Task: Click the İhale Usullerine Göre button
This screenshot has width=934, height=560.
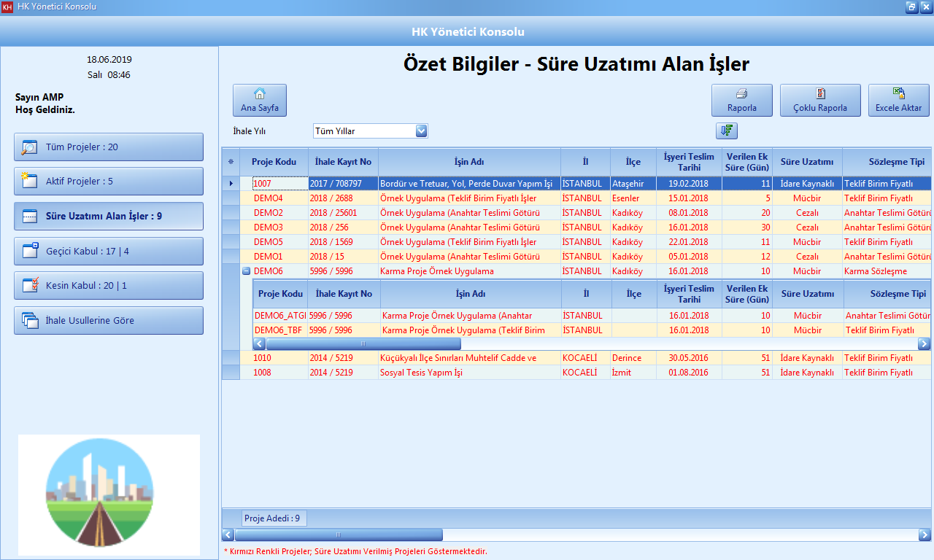Action: [108, 320]
